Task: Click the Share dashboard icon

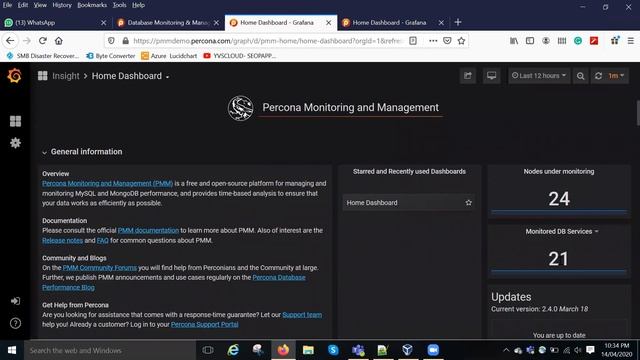Action: 468,76
